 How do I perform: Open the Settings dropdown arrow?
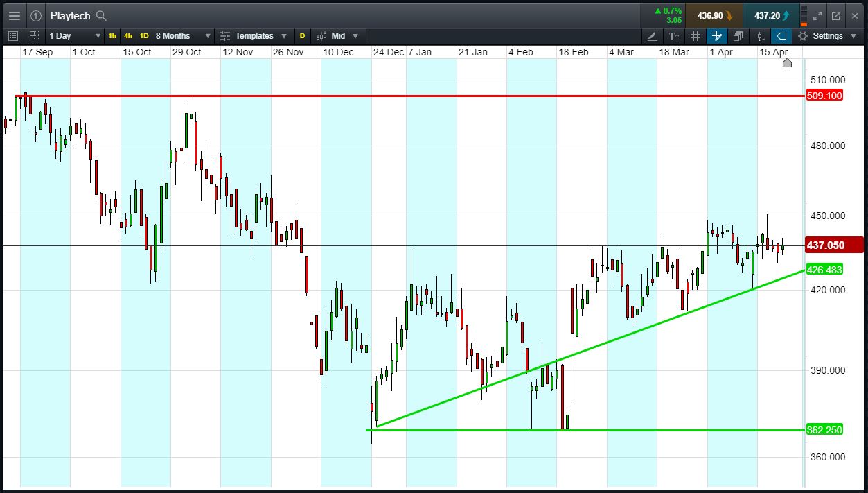tap(852, 36)
